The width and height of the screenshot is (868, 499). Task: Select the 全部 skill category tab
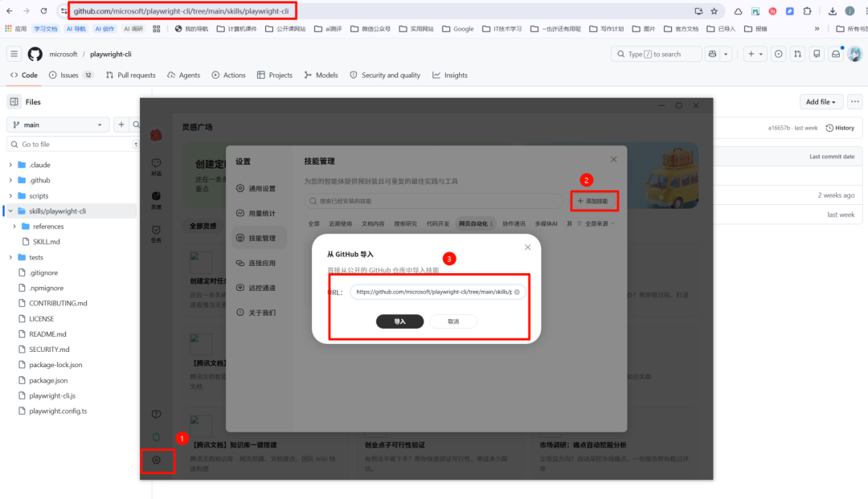coord(314,223)
